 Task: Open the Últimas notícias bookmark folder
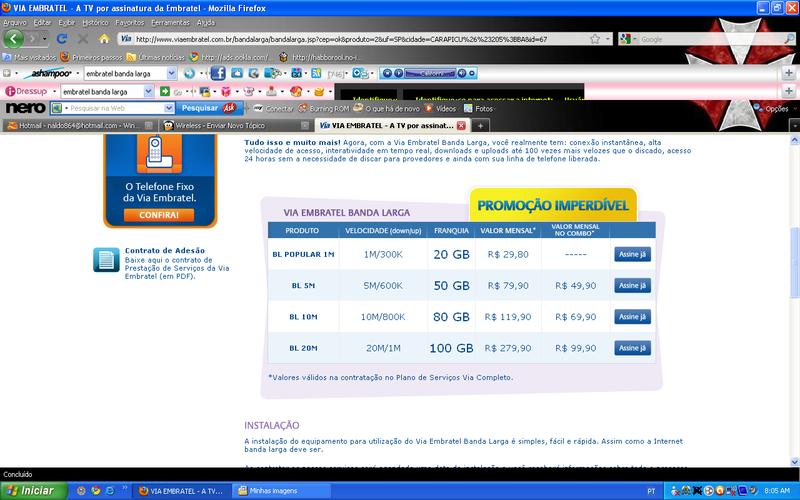coord(155,57)
